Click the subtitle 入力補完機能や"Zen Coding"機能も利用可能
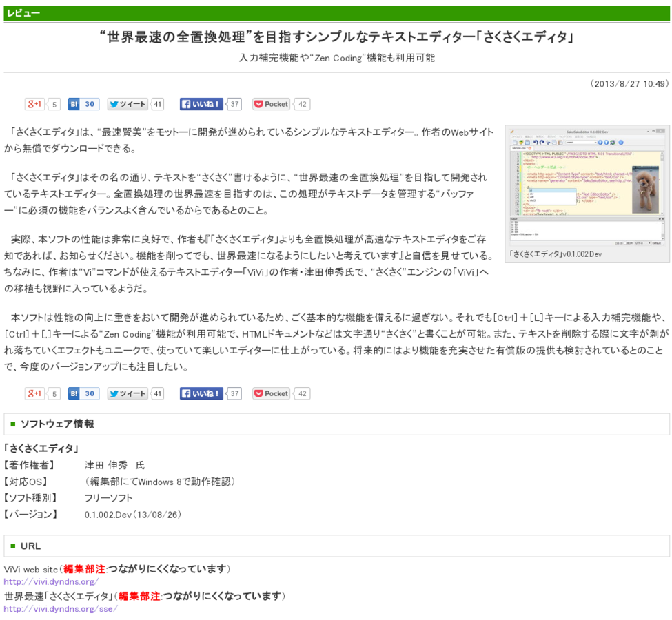 coord(337,58)
